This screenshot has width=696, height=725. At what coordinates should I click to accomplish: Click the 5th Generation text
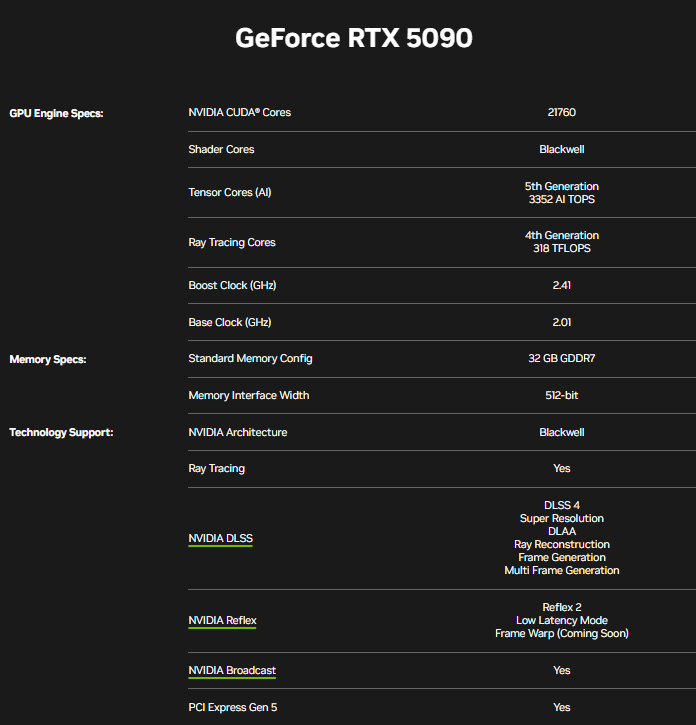[561, 186]
